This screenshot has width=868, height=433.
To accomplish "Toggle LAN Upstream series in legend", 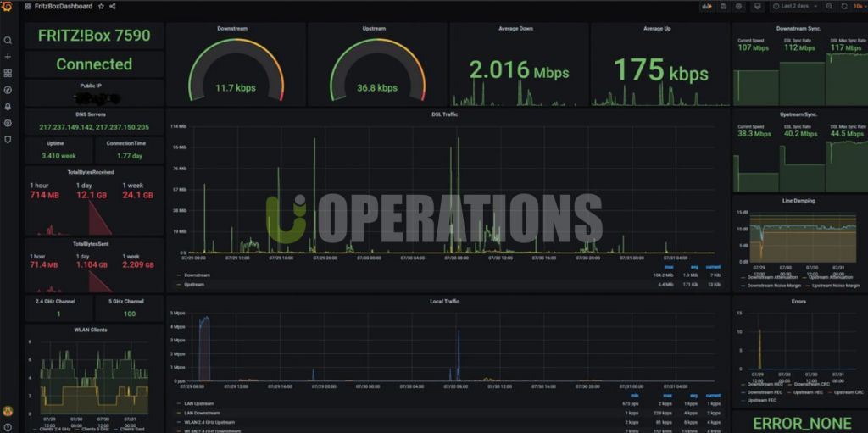I will 198,403.
